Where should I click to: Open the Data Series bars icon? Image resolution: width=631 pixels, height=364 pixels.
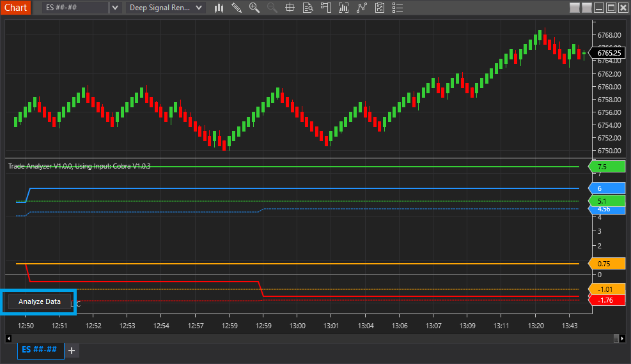click(x=344, y=8)
